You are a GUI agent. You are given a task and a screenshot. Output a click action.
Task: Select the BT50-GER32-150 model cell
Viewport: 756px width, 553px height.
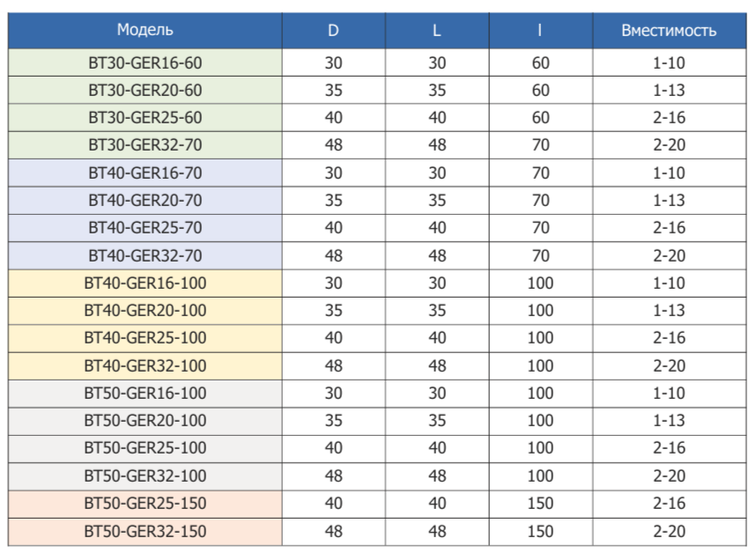pos(145,532)
